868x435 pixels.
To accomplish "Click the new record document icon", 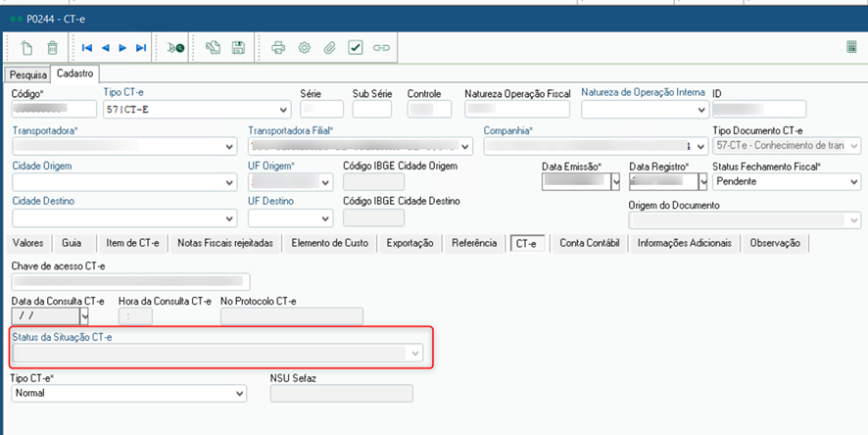I will (26, 48).
